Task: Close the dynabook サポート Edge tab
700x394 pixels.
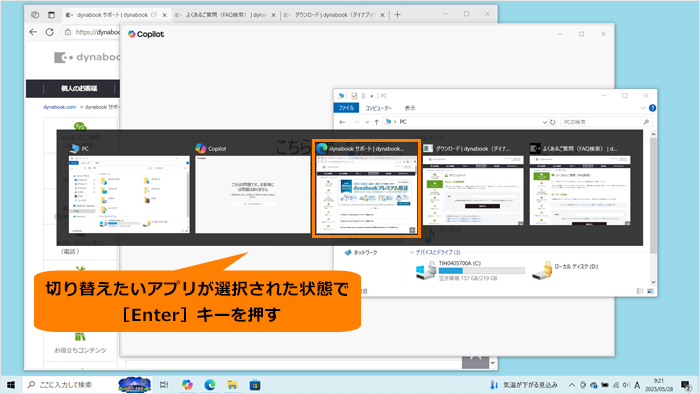Action: pyautogui.click(x=164, y=15)
